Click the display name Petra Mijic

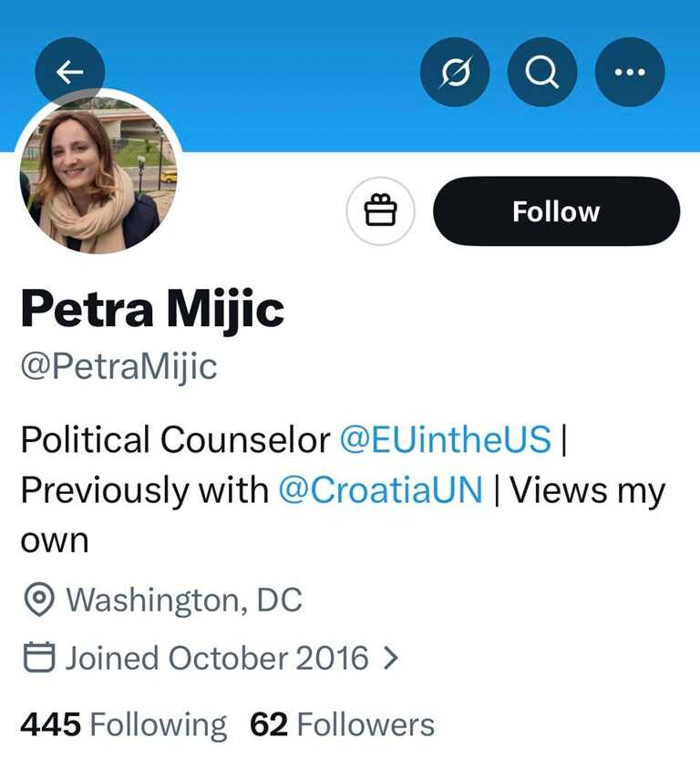tap(152, 309)
